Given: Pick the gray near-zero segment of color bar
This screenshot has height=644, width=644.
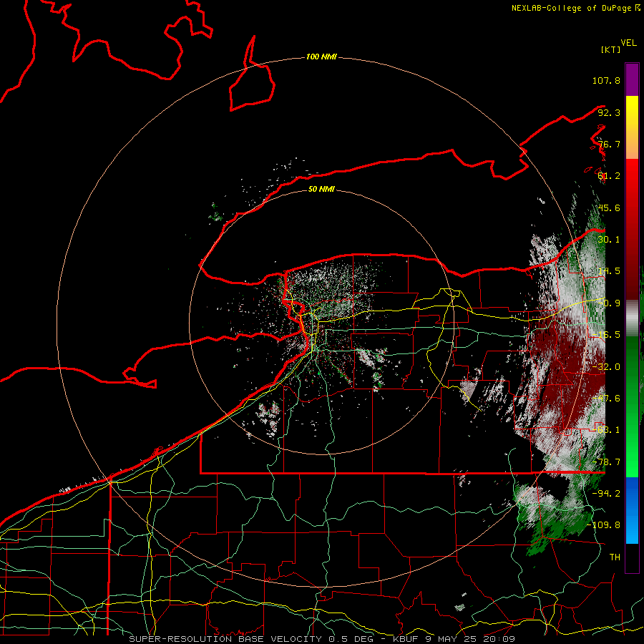Looking at the screenshot, I should (x=632, y=318).
